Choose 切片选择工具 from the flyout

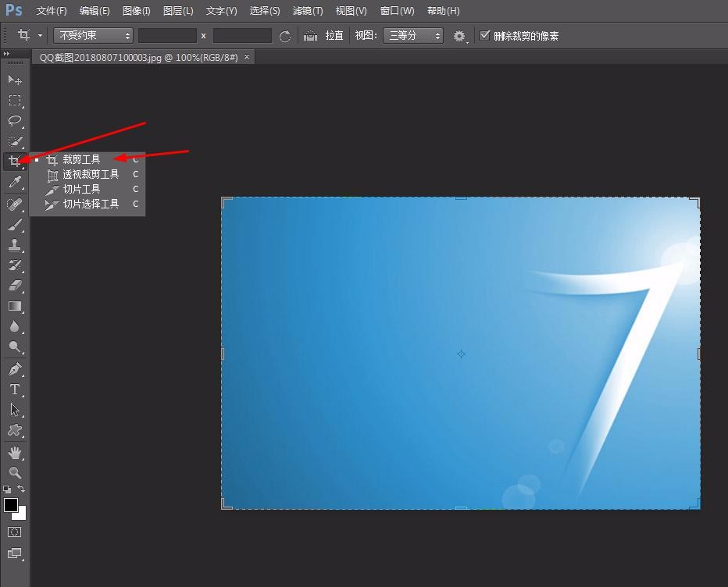(87, 205)
